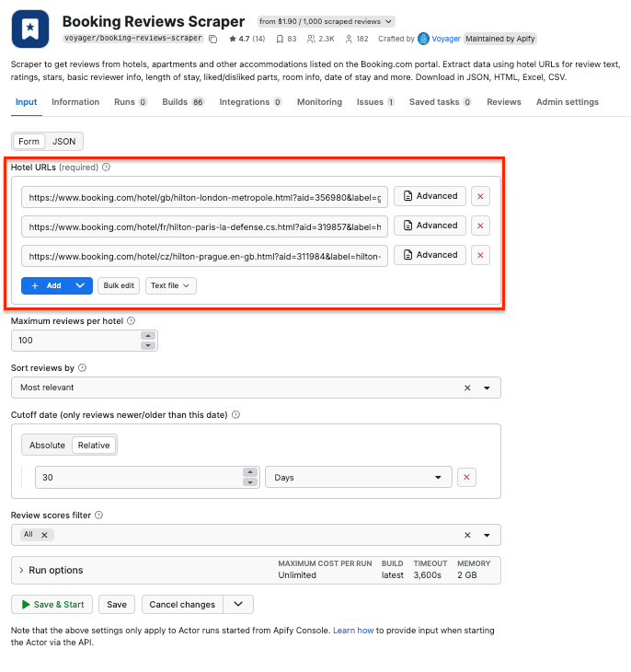
Task: Click Cancel changes button
Action: tap(182, 604)
